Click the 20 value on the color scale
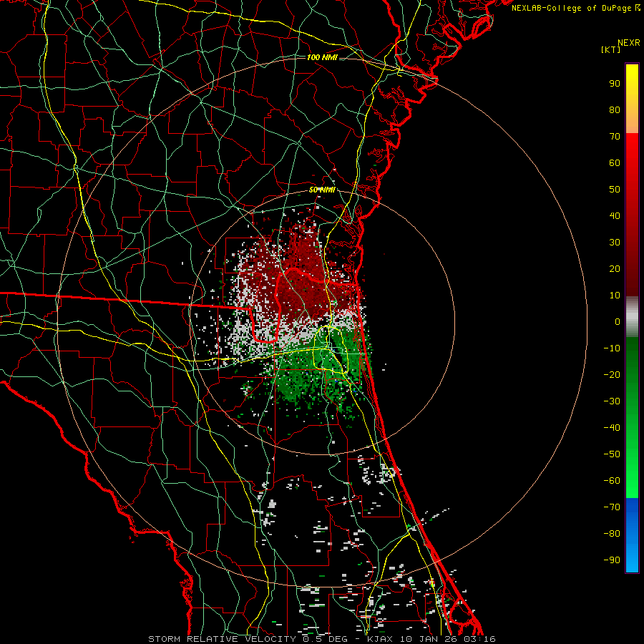Image resolution: width=644 pixels, height=644 pixels. click(615, 269)
